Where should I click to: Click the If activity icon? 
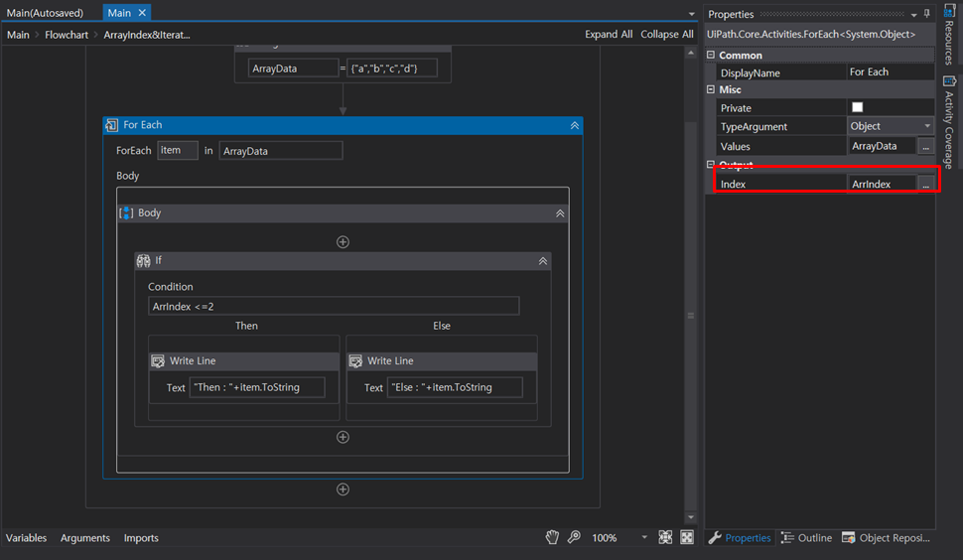click(x=143, y=261)
